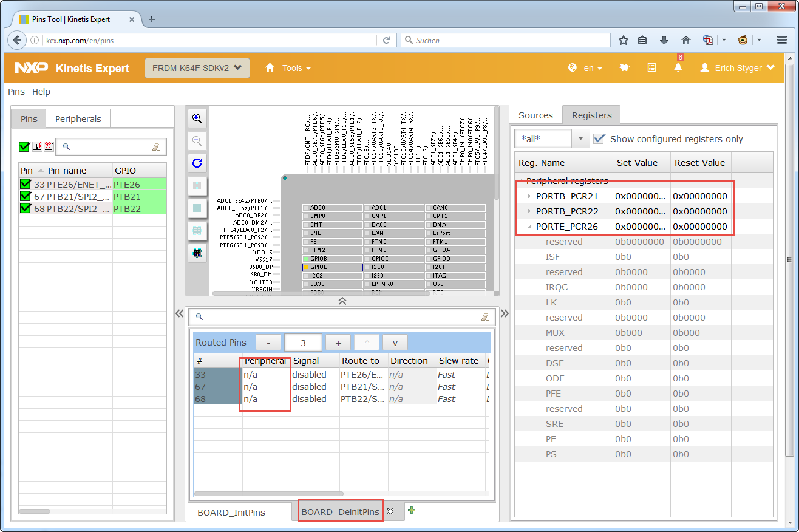The width and height of the screenshot is (799, 532).
Task: Click the zoom out magnifier icon
Action: tap(197, 141)
